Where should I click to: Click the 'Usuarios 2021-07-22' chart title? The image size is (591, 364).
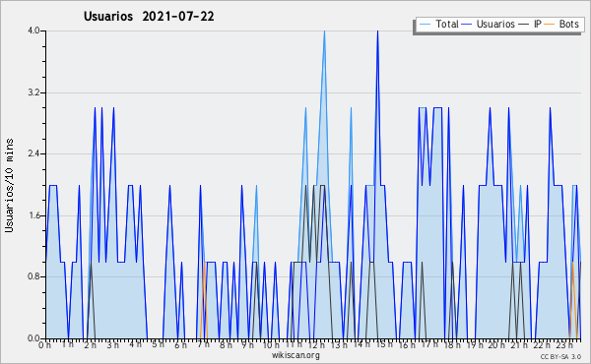pyautogui.click(x=149, y=17)
